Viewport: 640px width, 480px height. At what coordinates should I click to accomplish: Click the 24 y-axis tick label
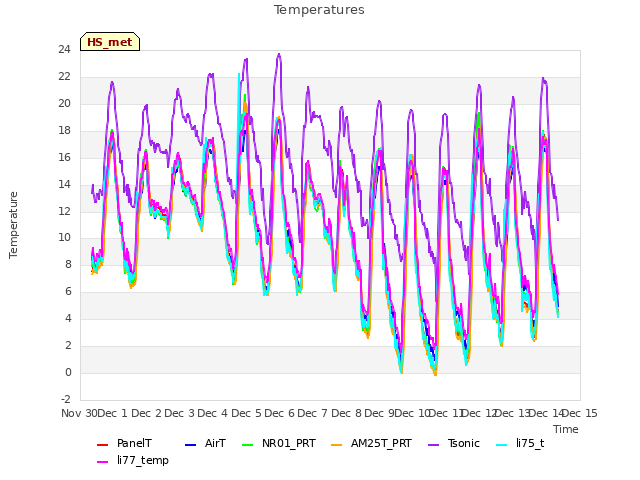click(64, 49)
